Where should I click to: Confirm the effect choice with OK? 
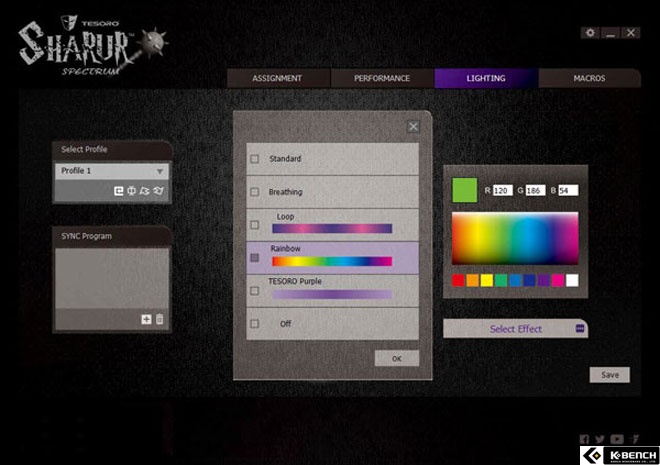coord(397,359)
